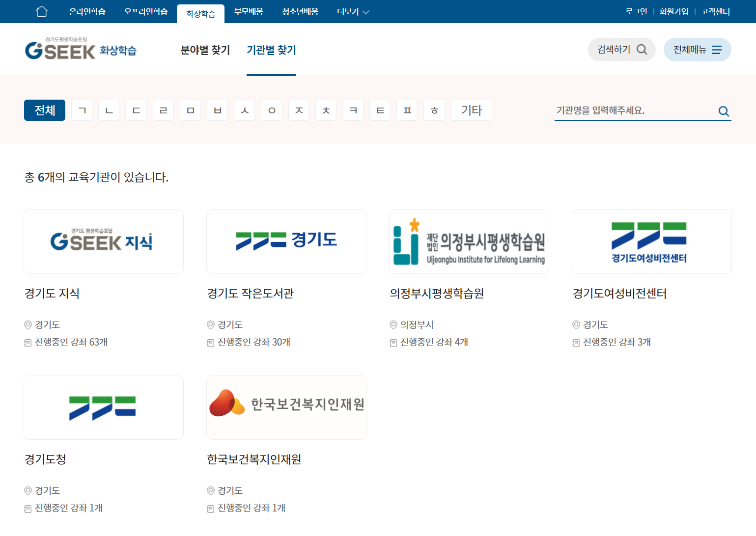Select the ㅅ consonant filter chip
The width and height of the screenshot is (756, 536).
(244, 110)
